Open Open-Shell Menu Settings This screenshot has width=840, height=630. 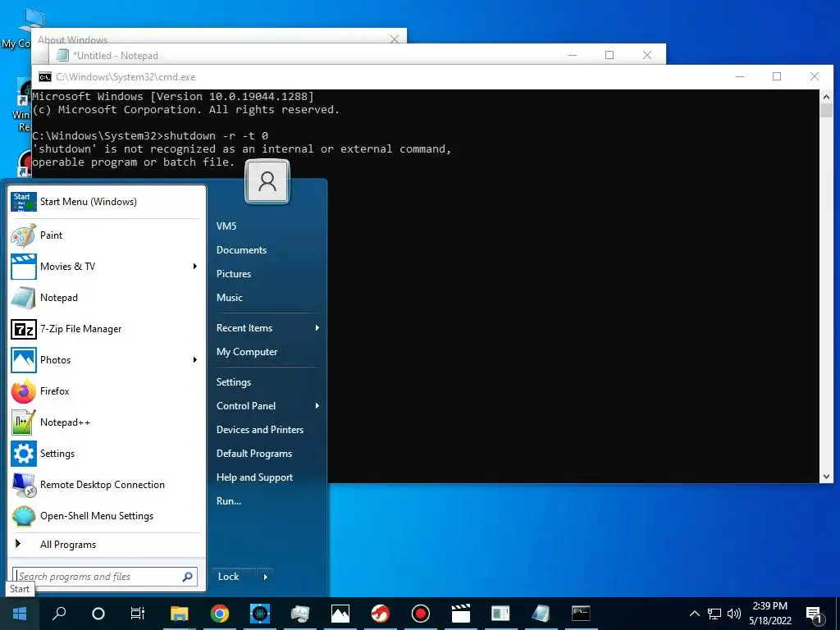pyautogui.click(x=106, y=516)
